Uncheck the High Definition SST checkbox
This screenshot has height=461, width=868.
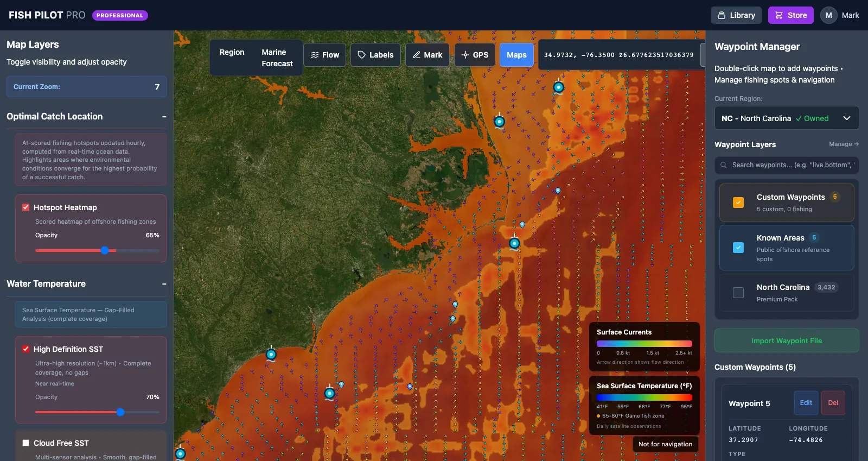tap(25, 349)
